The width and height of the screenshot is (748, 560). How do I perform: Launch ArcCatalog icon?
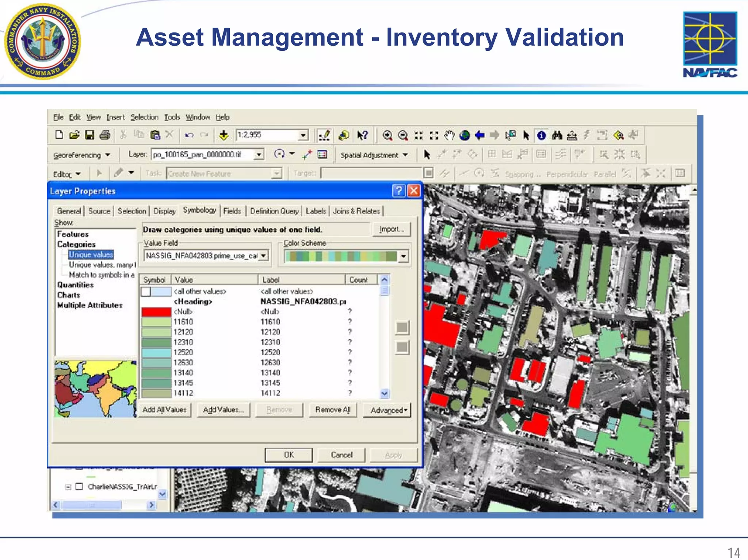(343, 135)
